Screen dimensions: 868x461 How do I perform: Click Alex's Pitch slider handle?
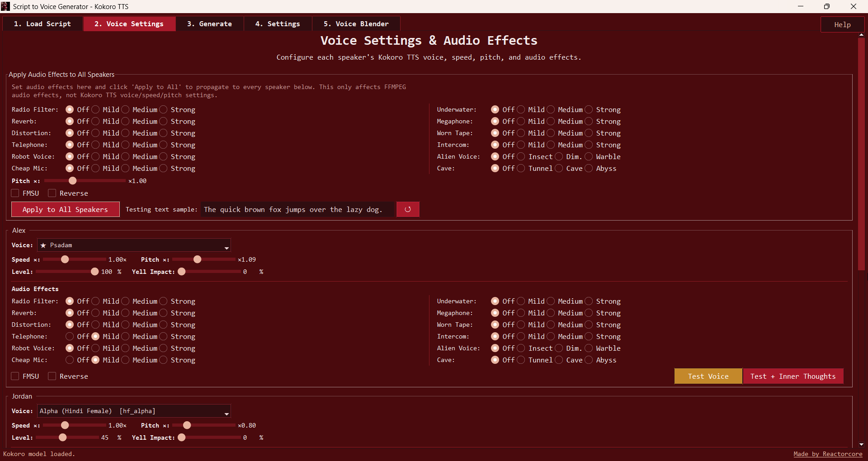pyautogui.click(x=197, y=259)
